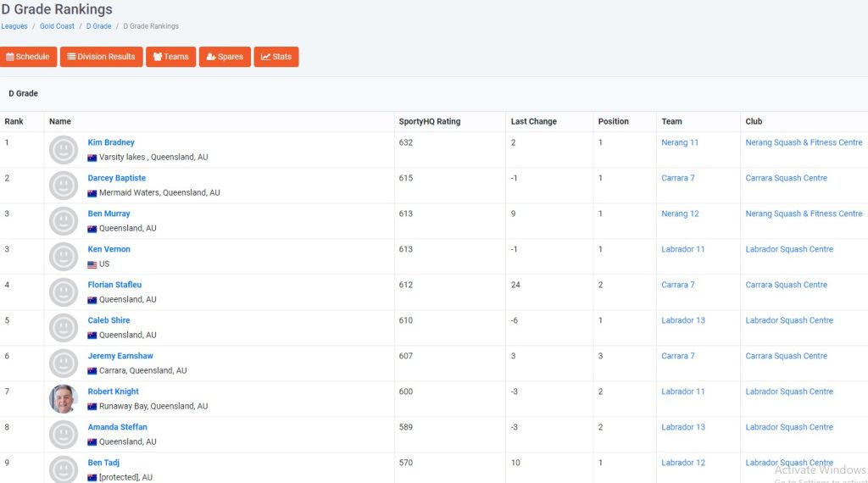This screenshot has height=483, width=868.
Task: Go to Leagues breadcrumb
Action: [x=14, y=26]
